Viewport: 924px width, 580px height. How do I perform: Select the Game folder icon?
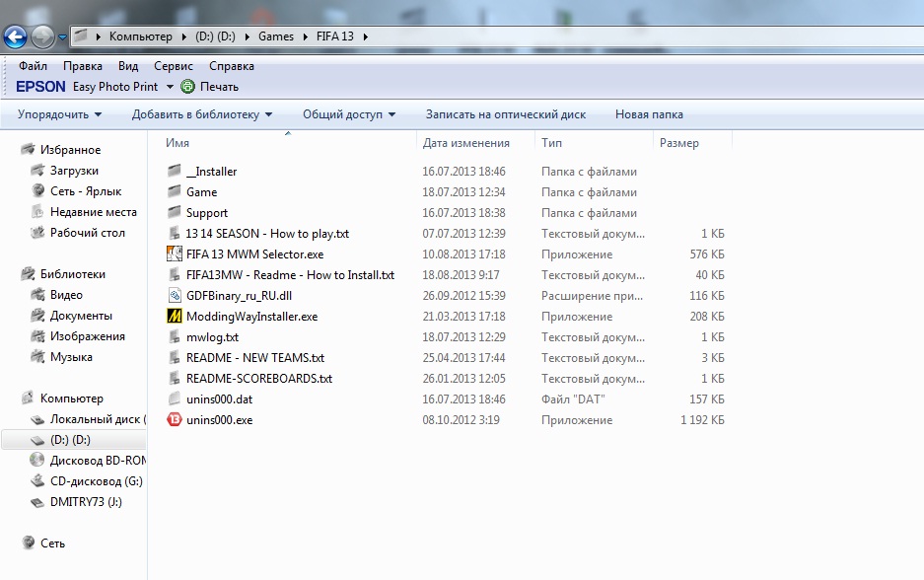(x=174, y=191)
